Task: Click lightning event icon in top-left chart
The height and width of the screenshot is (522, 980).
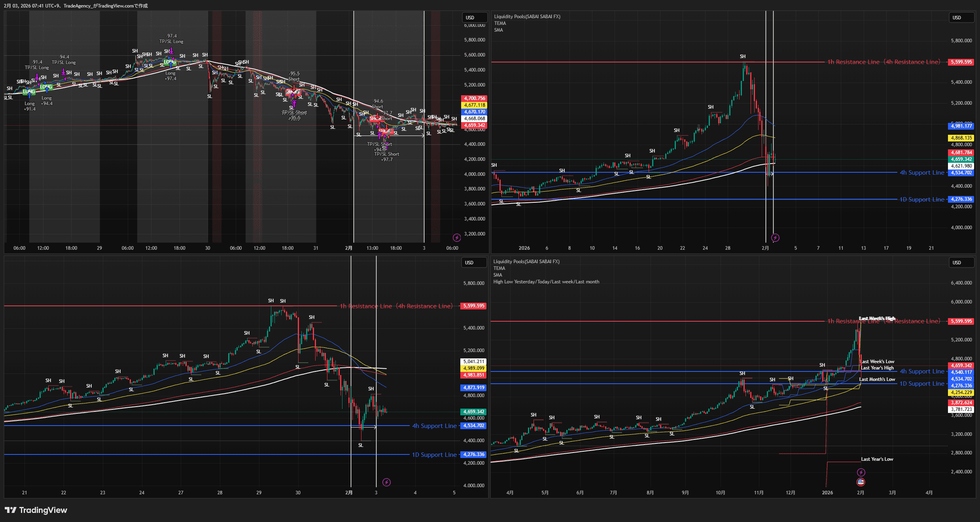Action: (x=457, y=237)
